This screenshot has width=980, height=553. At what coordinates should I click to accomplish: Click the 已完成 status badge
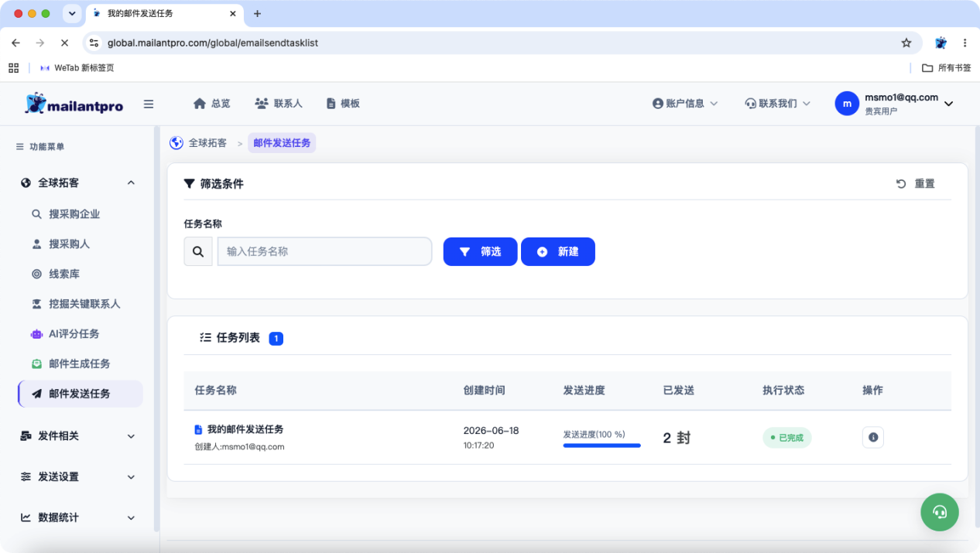(787, 438)
